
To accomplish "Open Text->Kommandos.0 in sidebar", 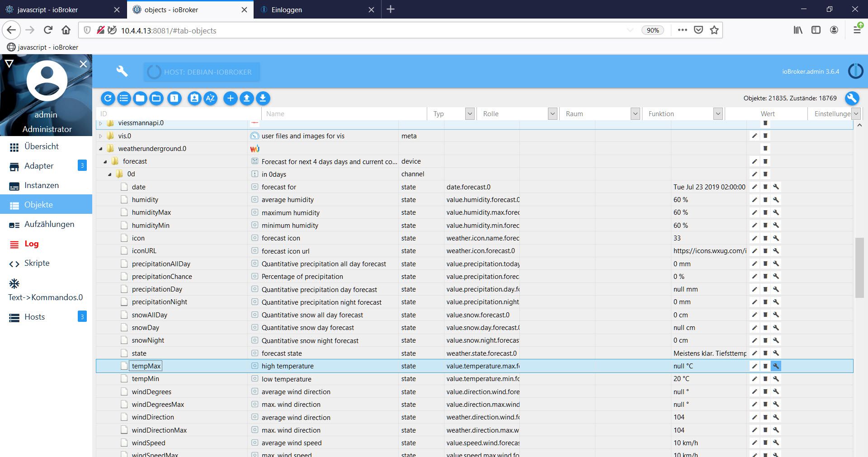I will point(46,290).
